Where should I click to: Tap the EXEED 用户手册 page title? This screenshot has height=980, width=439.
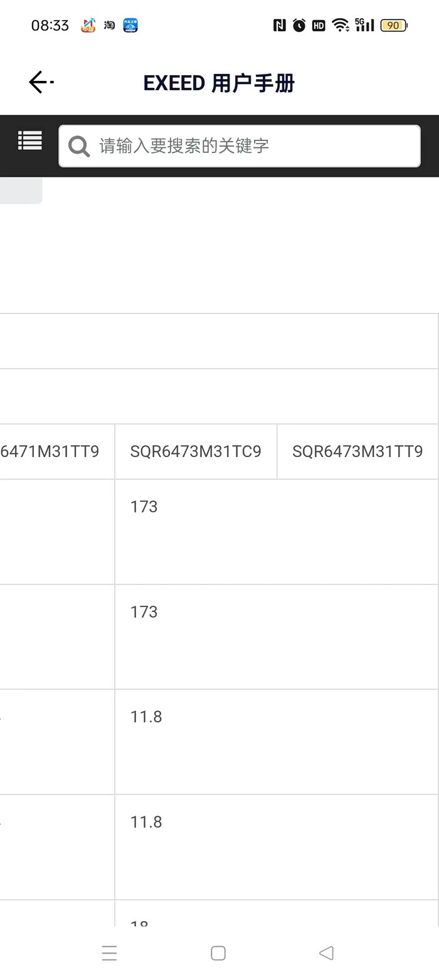(219, 83)
